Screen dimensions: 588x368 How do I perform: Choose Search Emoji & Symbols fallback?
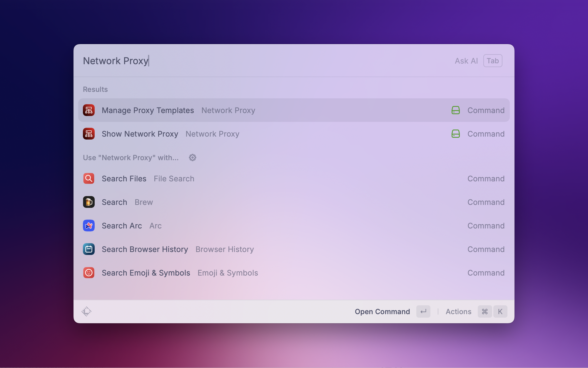pyautogui.click(x=146, y=273)
